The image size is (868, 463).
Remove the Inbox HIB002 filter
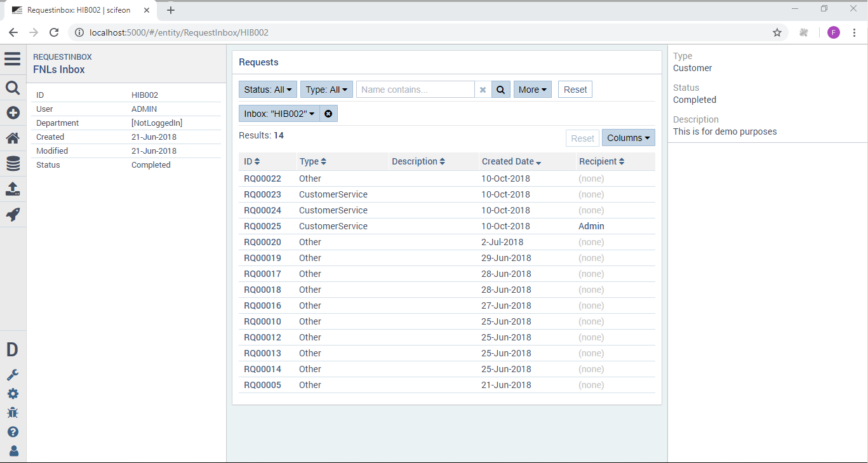328,114
